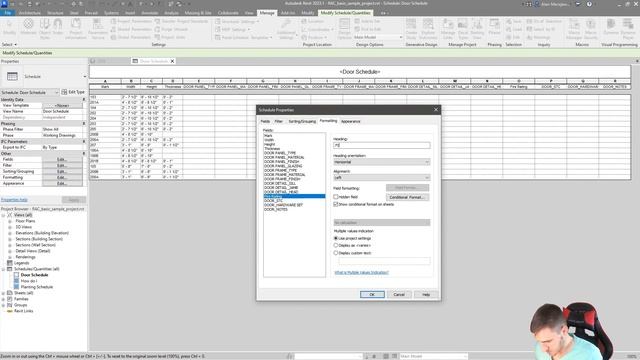640x360 pixels.
Task: Open Project Parameters in ribbon
Action: (x=131, y=21)
